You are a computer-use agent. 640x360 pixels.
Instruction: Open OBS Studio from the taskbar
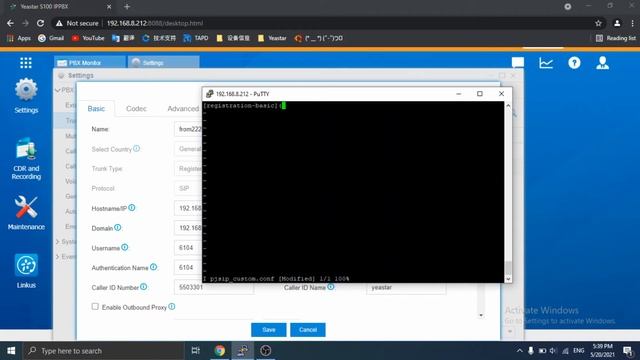point(265,351)
